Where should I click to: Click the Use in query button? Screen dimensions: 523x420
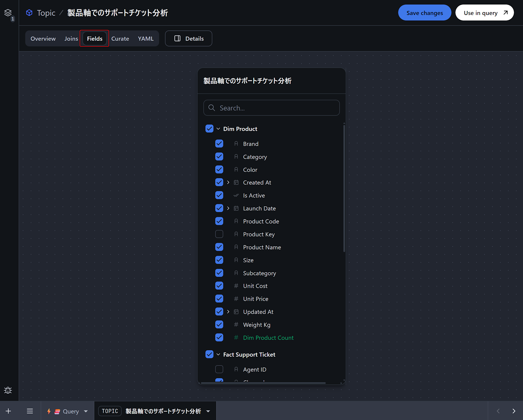[x=485, y=13]
